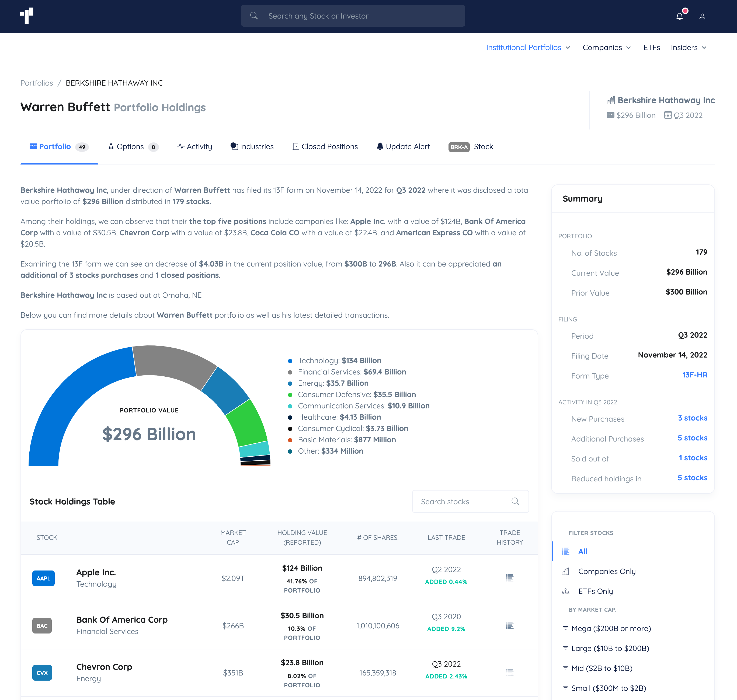Open Chevron Corp trade history icon

coord(510,672)
